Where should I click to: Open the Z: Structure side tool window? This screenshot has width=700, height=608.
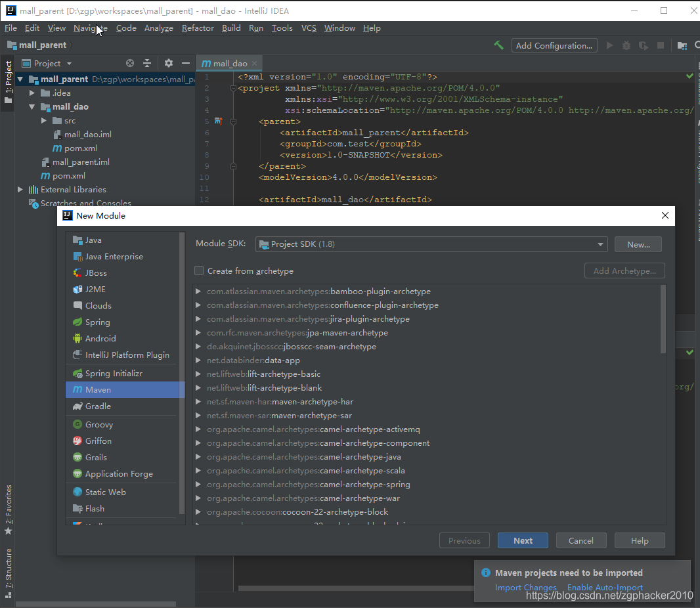coord(8,573)
